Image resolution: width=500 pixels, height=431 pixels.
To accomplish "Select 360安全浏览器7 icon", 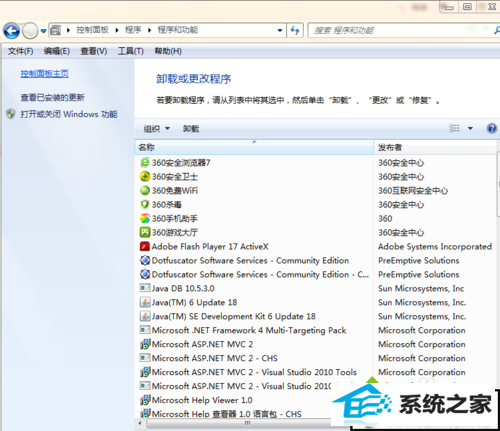I will pyautogui.click(x=145, y=162).
